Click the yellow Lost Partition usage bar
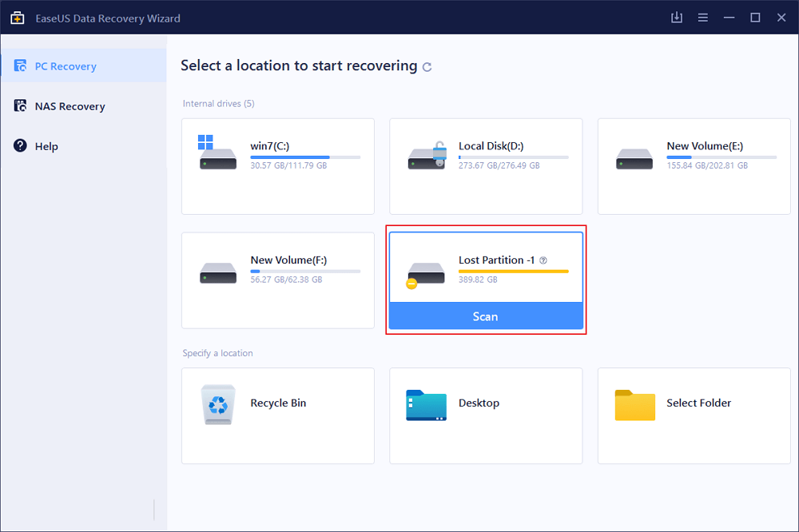The width and height of the screenshot is (799, 532). point(513,272)
